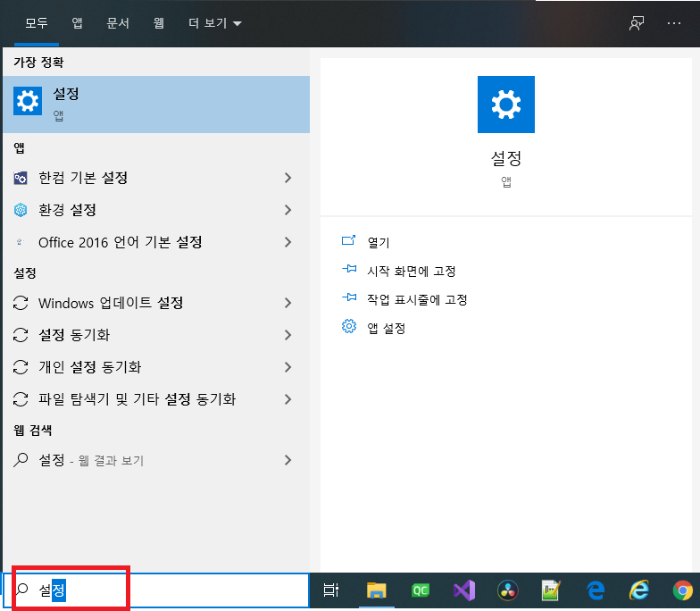Viewport: 700px width, 611px height.
Task: Select 환경 설정 result
Action: [156, 210]
